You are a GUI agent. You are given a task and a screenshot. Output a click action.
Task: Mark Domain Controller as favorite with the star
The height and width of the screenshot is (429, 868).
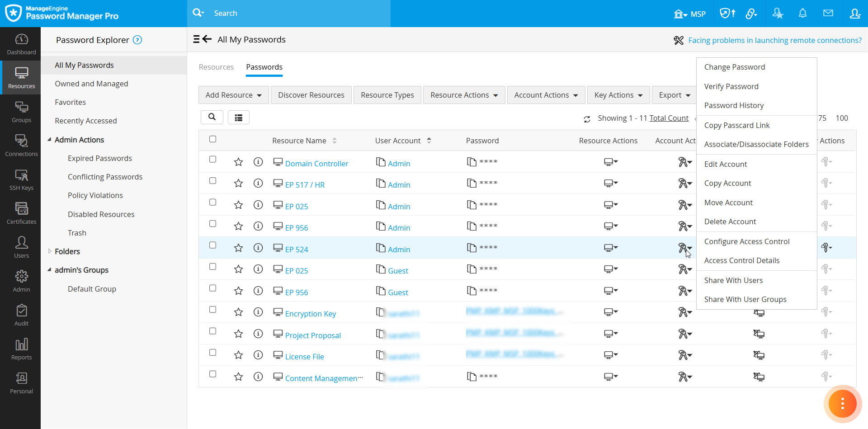tap(238, 161)
